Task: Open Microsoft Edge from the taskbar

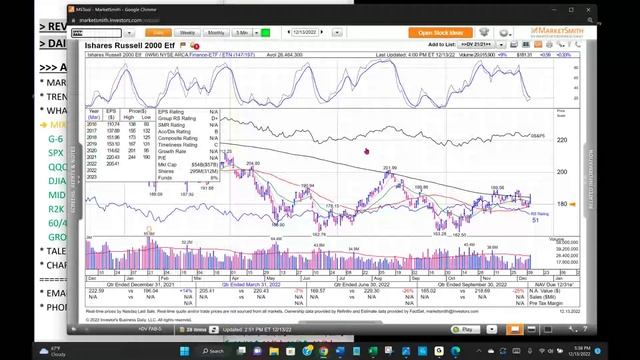Action: [x=456, y=351]
